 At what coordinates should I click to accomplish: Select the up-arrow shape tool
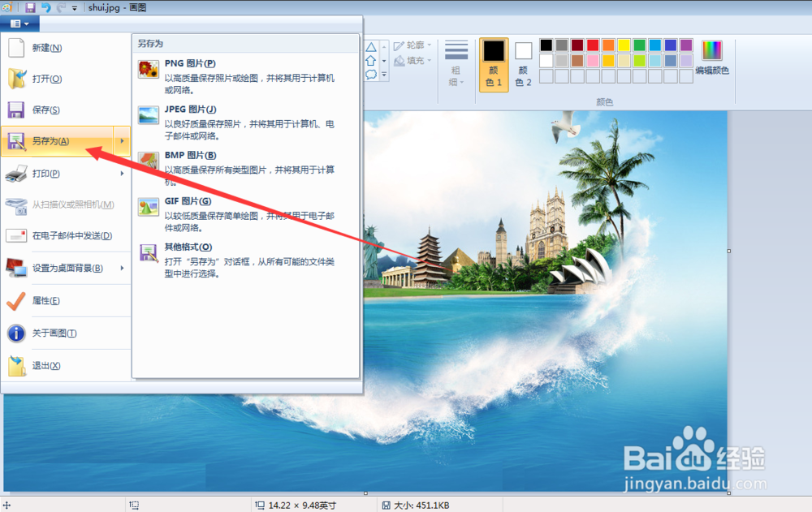coord(370,60)
